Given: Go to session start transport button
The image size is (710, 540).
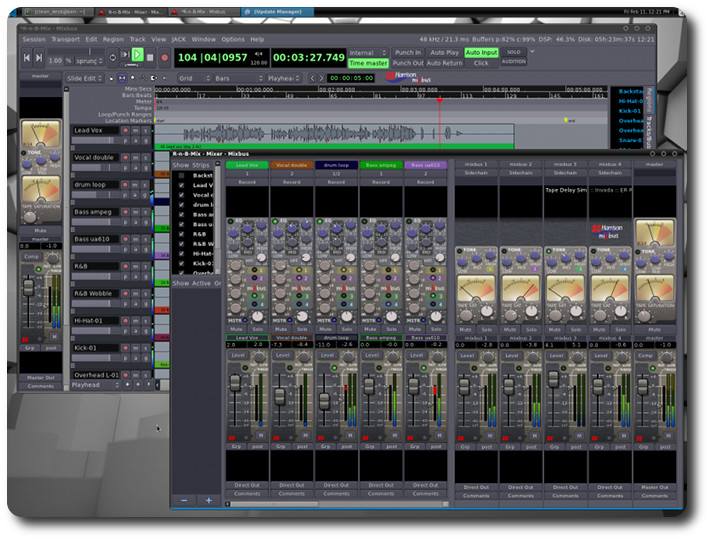Looking at the screenshot, I should (26, 57).
